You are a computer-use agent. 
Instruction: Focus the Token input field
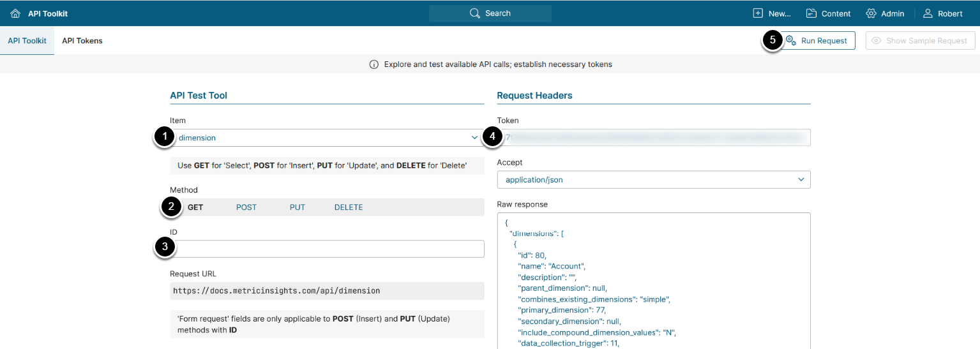[654, 138]
